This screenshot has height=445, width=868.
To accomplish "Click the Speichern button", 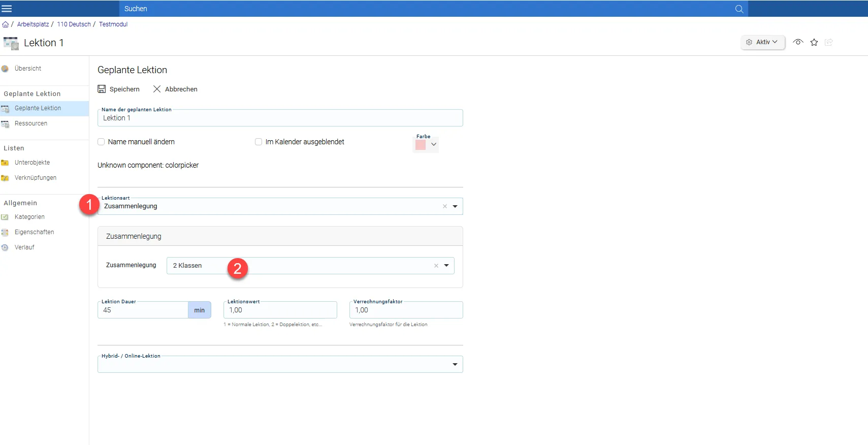I will [x=118, y=89].
